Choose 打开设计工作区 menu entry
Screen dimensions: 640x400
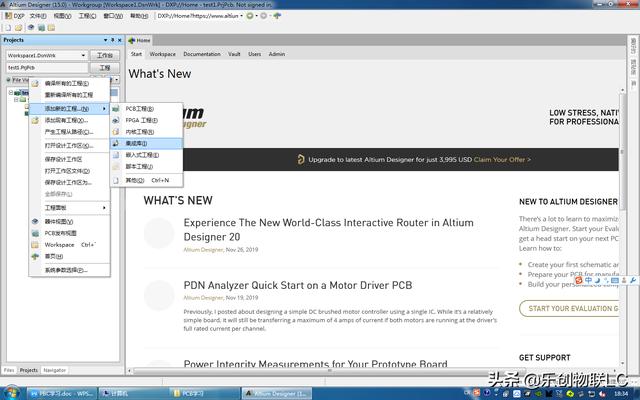click(69, 145)
